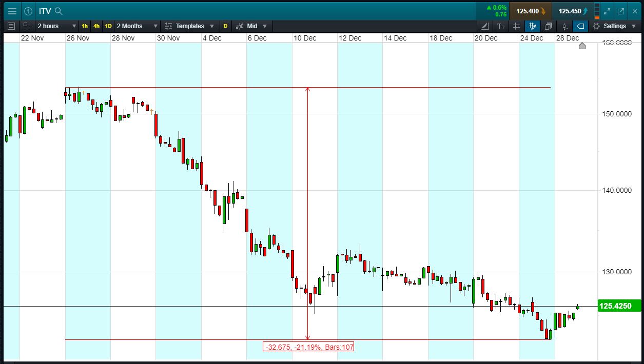Click the 28 Dec date label

[x=568, y=38]
